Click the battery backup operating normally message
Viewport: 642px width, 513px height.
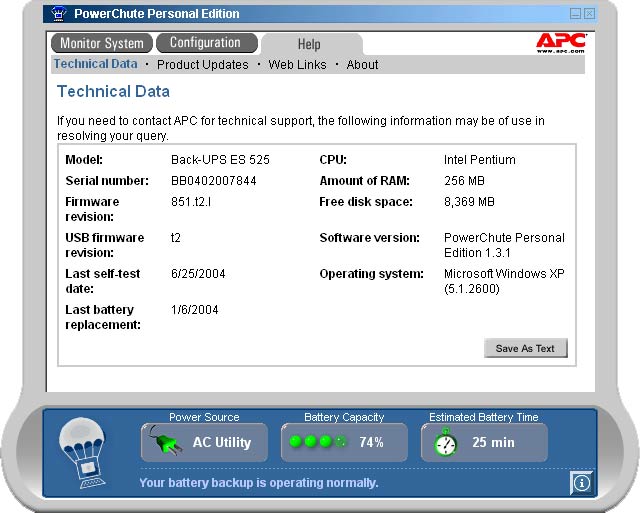click(258, 483)
